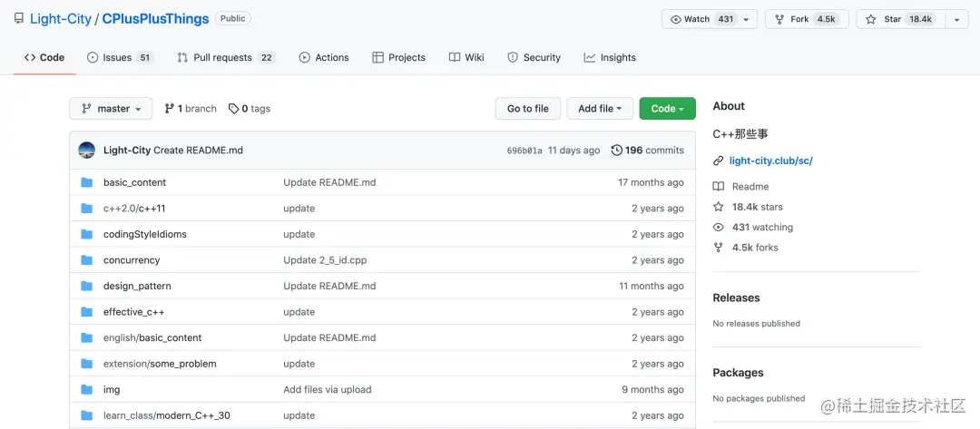
Task: Open the Create README.md commit message
Action: pos(198,150)
